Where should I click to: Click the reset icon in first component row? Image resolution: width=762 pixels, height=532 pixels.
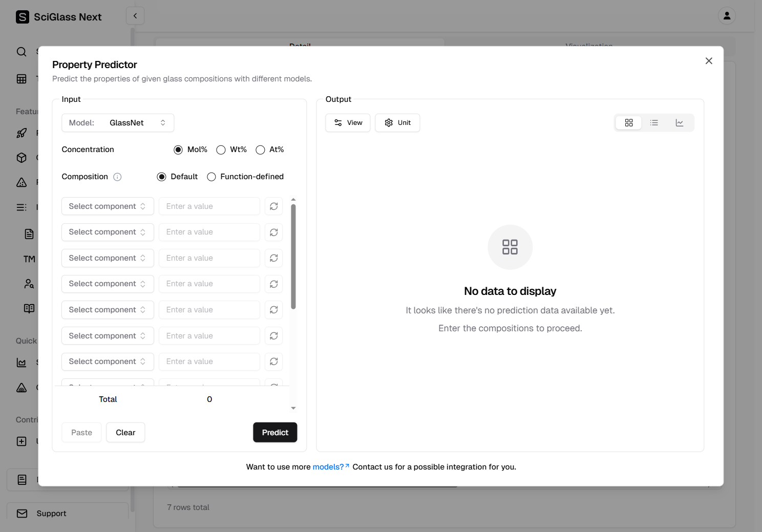[274, 206]
